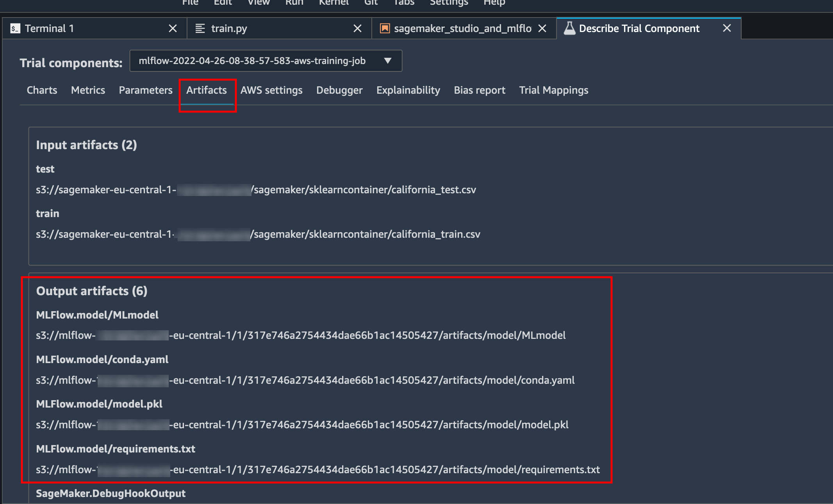Click the 'test' input artifact label

click(x=45, y=169)
